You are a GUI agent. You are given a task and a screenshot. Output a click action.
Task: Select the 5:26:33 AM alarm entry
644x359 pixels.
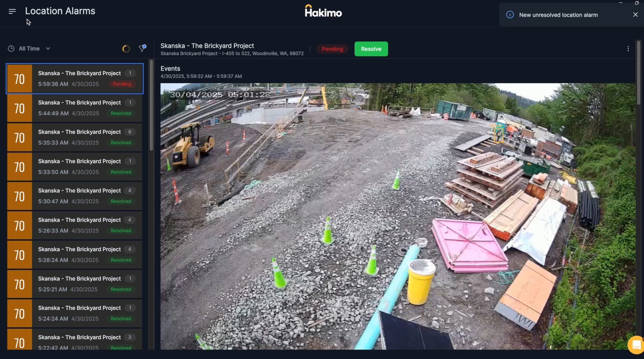pos(75,225)
